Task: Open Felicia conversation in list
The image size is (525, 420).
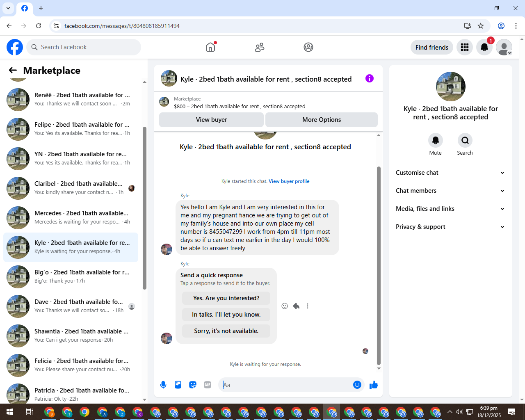Action: [x=71, y=365]
